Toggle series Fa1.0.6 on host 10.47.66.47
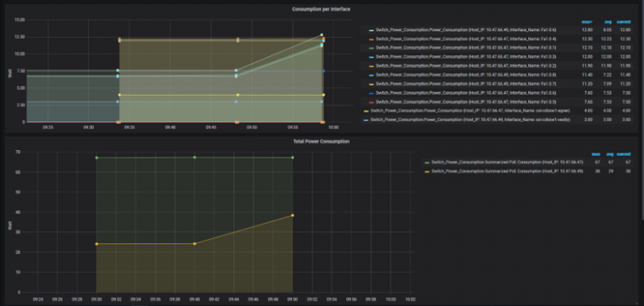The image size is (644, 306). click(466, 93)
